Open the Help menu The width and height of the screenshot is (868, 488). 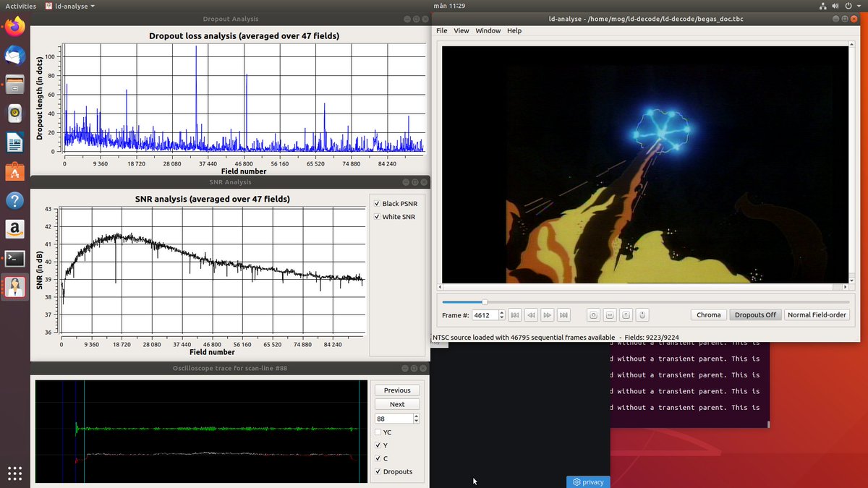point(514,31)
